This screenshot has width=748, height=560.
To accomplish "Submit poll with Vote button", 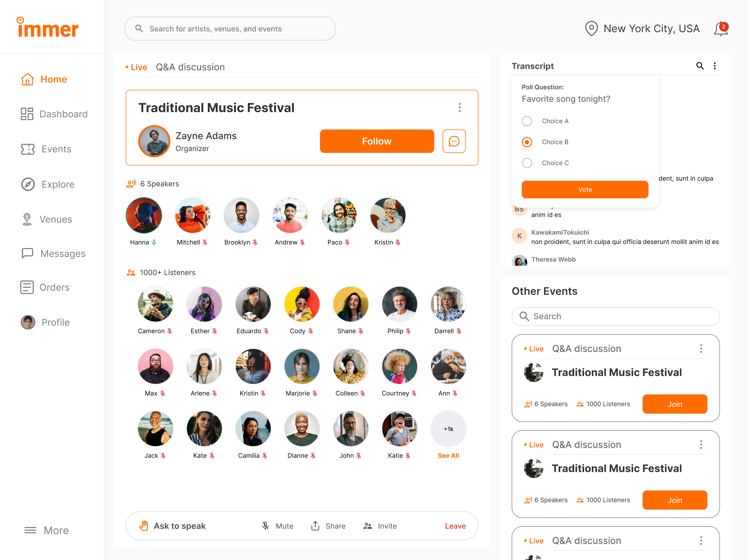I will pos(585,190).
